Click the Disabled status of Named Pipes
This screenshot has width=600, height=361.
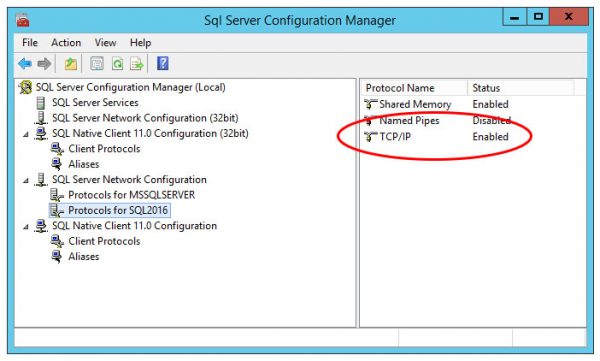click(491, 121)
